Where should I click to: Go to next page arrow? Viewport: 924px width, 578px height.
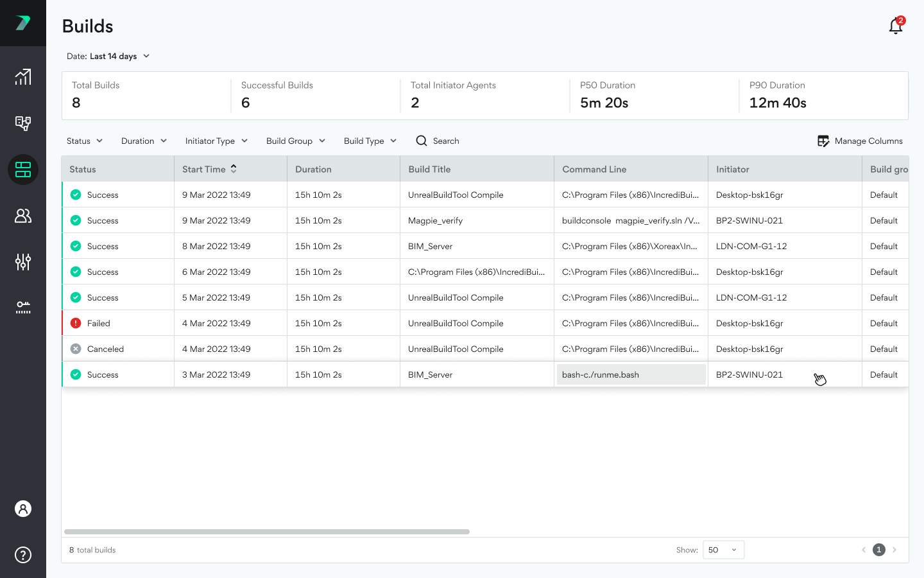(x=894, y=550)
